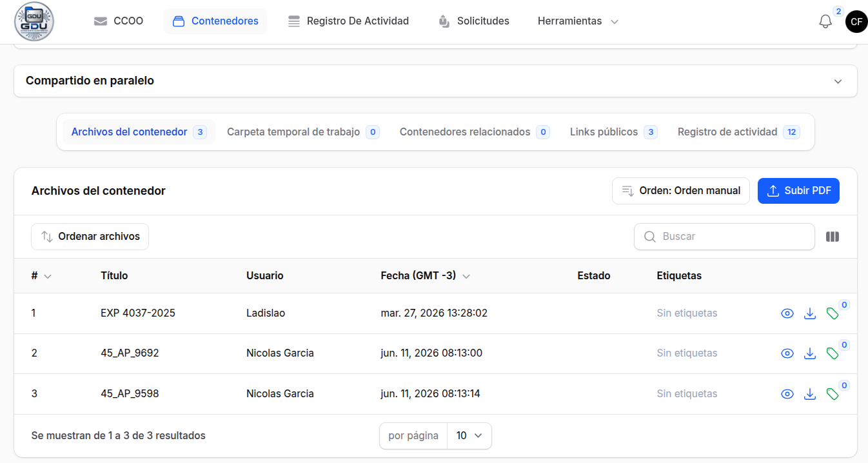
Task: Edit tags for 45_AP_9692
Action: point(833,353)
